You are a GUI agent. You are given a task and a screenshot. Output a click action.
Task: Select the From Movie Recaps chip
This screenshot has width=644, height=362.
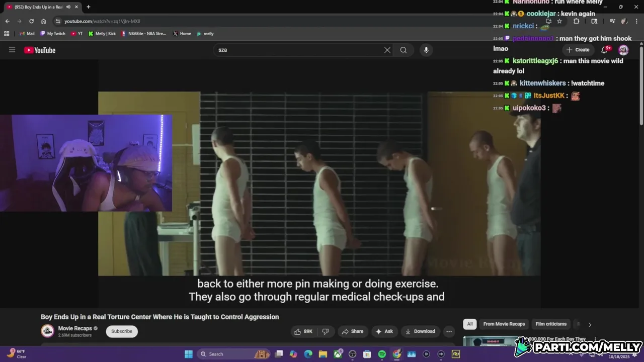[504, 324]
